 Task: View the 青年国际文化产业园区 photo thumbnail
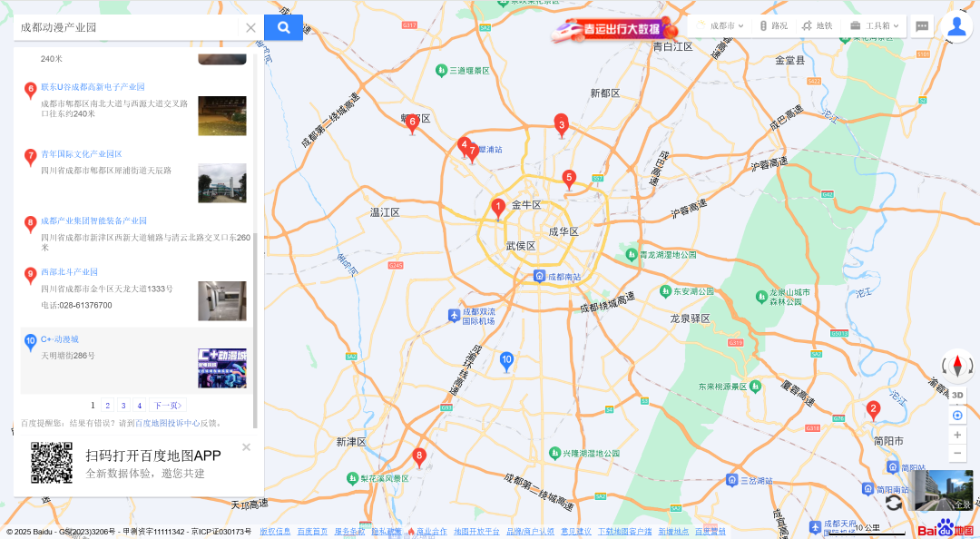point(222,183)
